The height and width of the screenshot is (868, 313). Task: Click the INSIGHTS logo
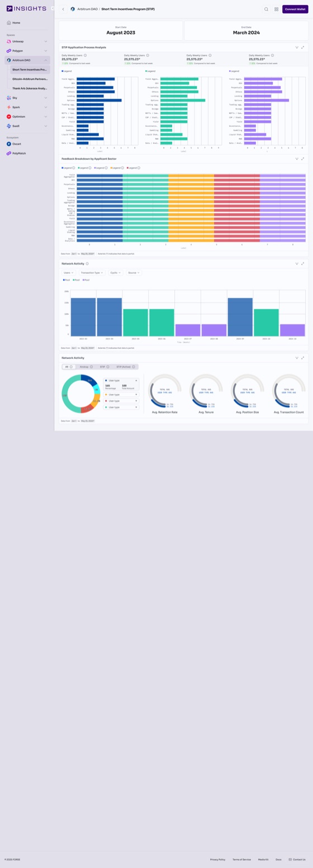tap(26, 8)
